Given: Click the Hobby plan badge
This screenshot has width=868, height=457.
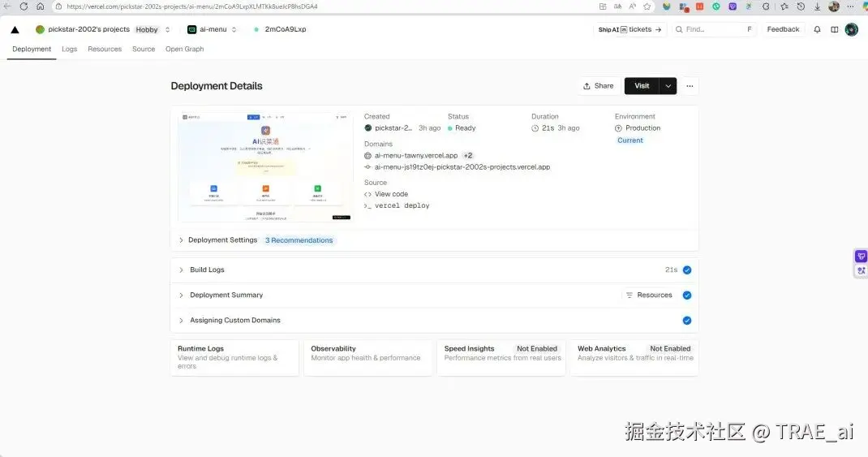Looking at the screenshot, I should [x=147, y=30].
